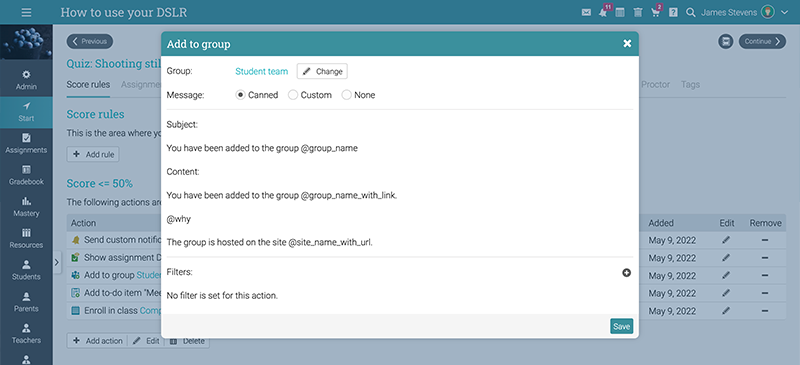Open the trash icon in top bar
800x365 pixels.
[638, 13]
